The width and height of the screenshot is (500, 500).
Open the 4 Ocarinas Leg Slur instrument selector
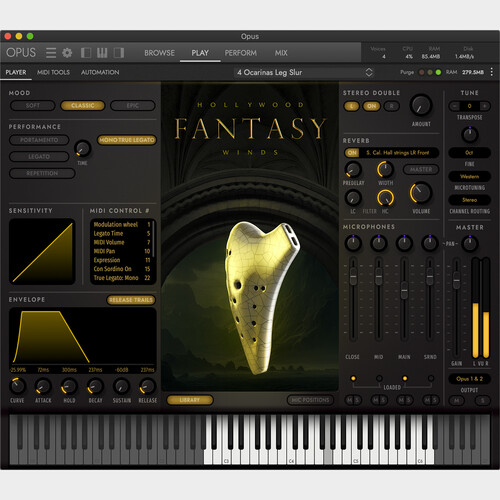click(304, 72)
